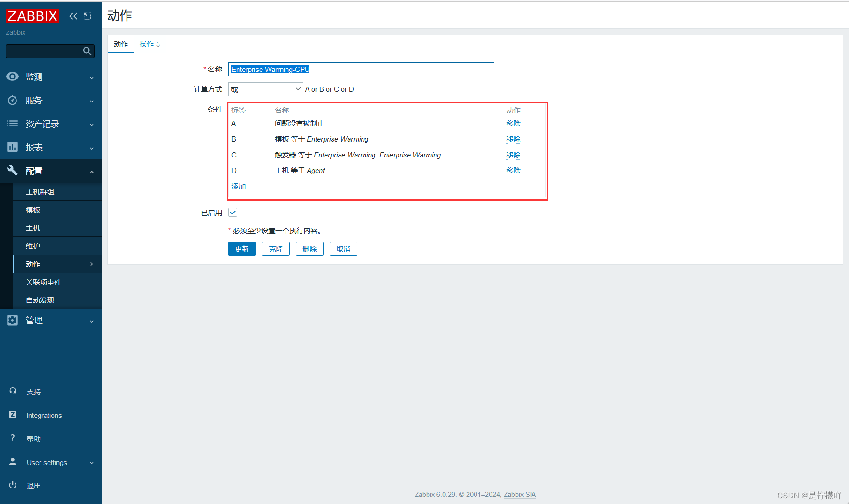Remove condition D with 移除
This screenshot has height=504, width=849.
(513, 171)
